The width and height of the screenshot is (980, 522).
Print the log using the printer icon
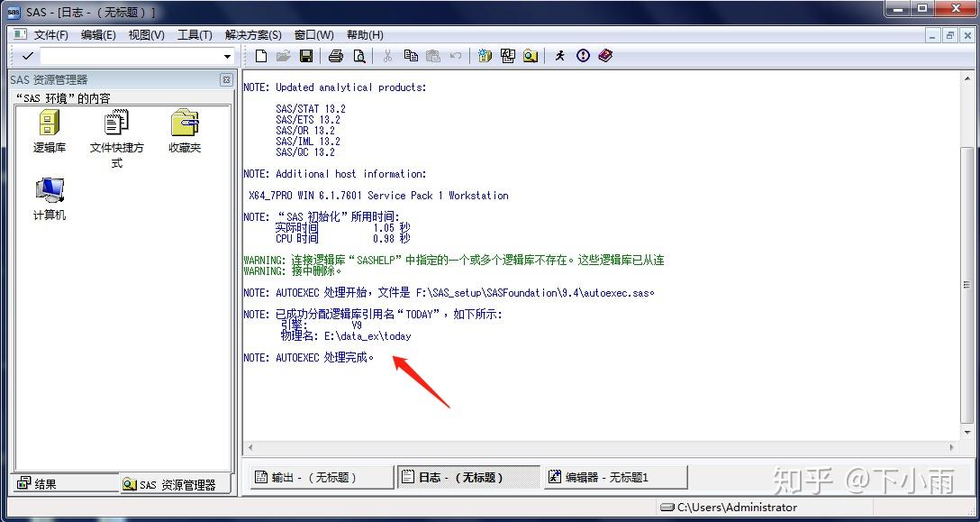334,56
